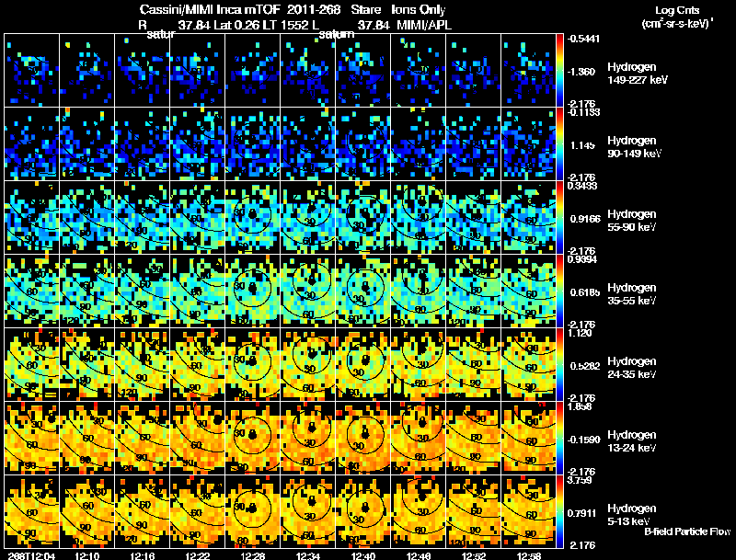736x560 pixels.
Task: Click the '12:28' time label
Action: point(252,555)
